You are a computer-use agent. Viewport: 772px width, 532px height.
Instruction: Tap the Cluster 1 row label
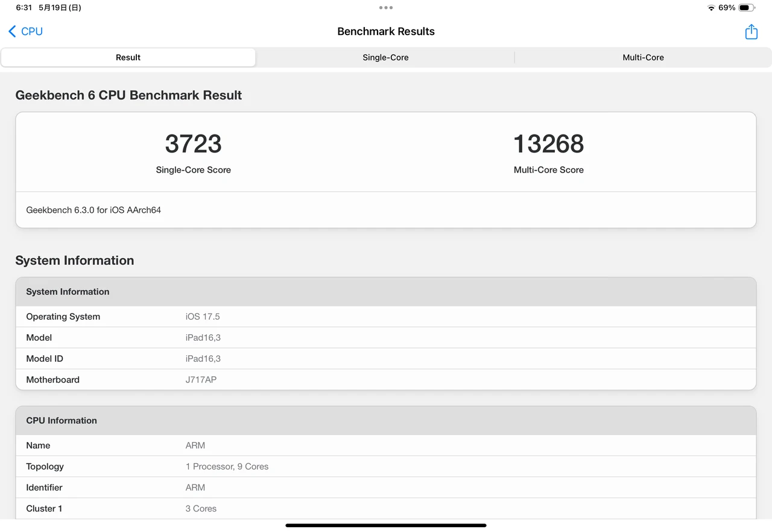tap(44, 509)
